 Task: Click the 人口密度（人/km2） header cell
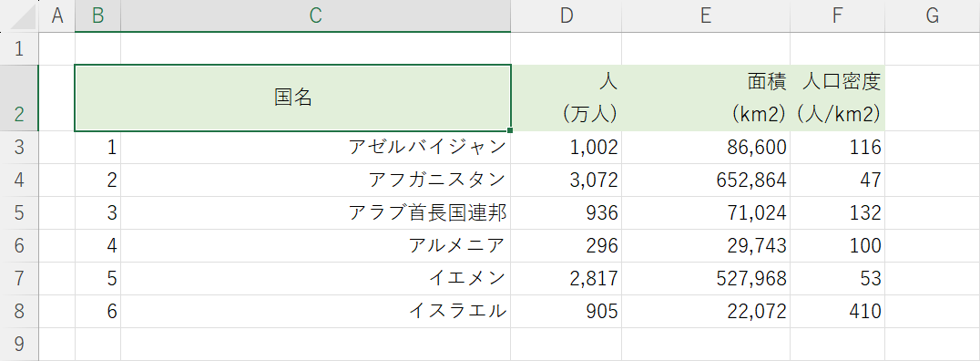[x=838, y=98]
